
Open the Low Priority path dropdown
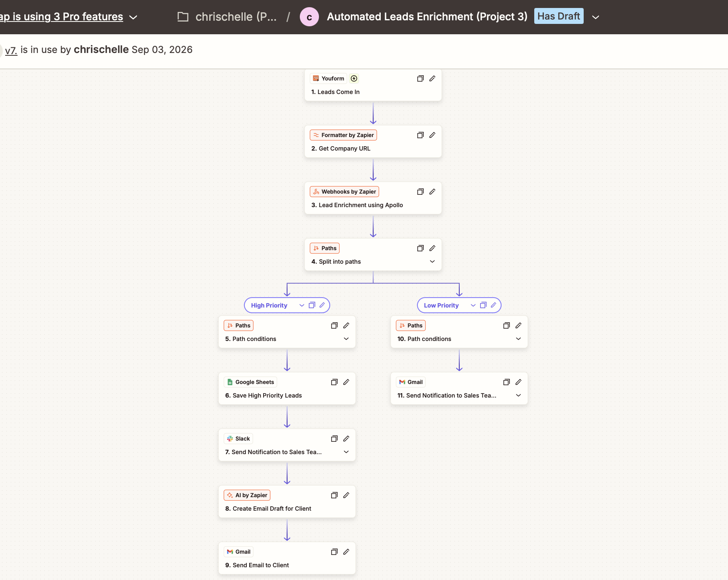[x=473, y=305]
